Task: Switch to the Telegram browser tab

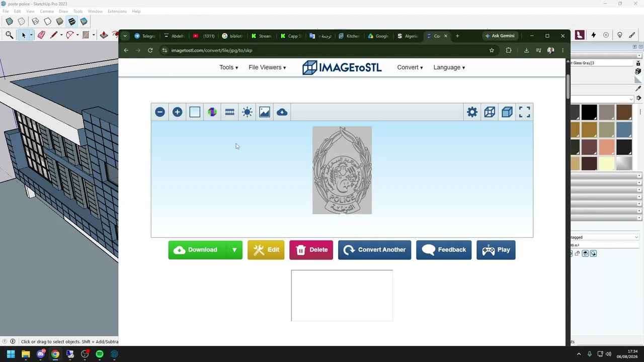Action: pyautogui.click(x=145, y=36)
